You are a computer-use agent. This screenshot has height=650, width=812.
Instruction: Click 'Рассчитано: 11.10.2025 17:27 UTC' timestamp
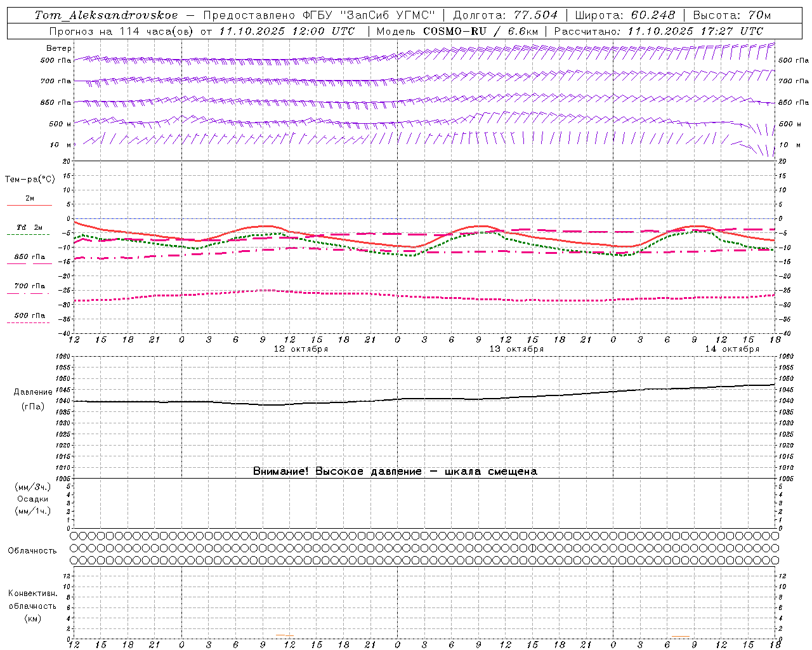(658, 31)
